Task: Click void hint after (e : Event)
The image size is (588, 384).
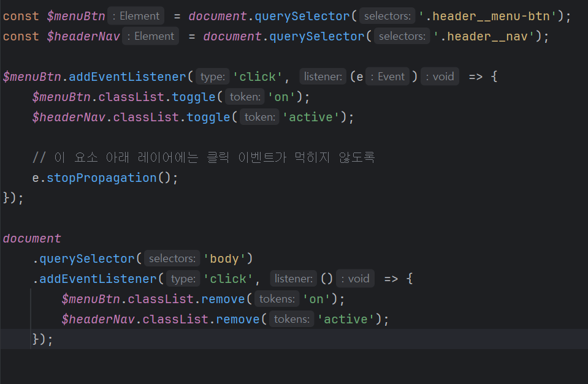Action: coord(440,77)
